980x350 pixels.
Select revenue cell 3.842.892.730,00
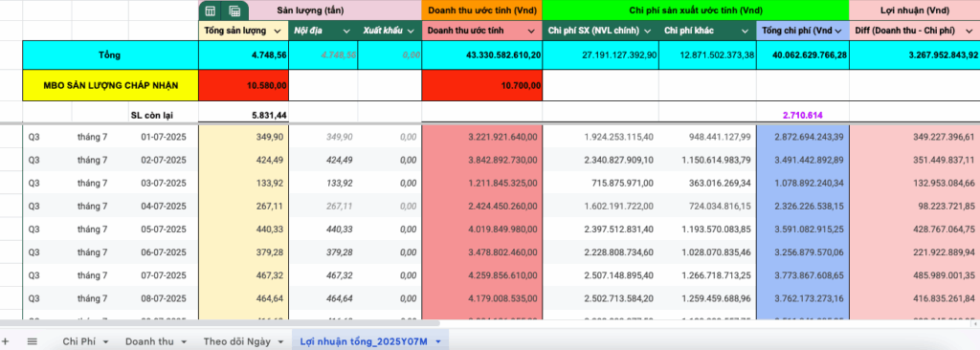click(x=482, y=160)
